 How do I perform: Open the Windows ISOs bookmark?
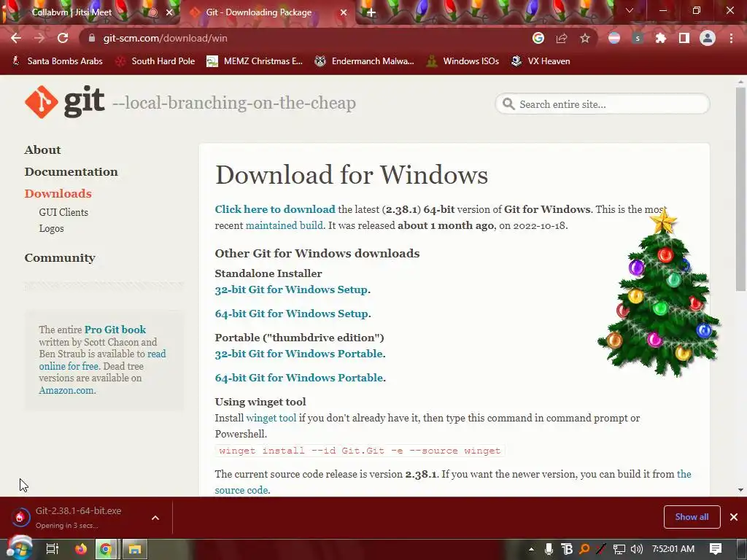[x=462, y=61]
